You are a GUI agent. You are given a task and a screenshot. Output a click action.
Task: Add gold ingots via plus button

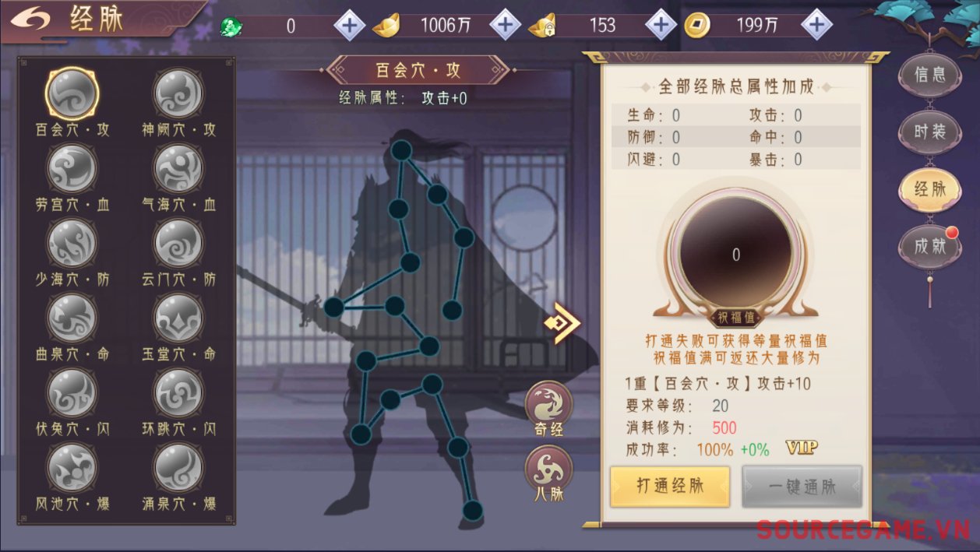point(506,25)
